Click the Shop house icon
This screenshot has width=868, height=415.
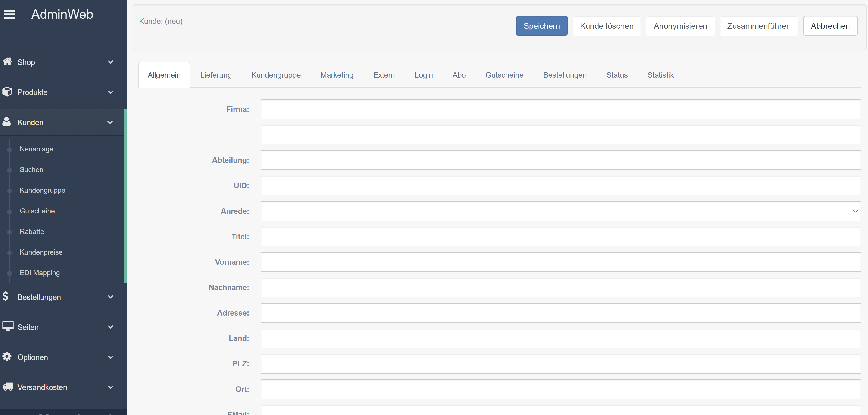[7, 61]
